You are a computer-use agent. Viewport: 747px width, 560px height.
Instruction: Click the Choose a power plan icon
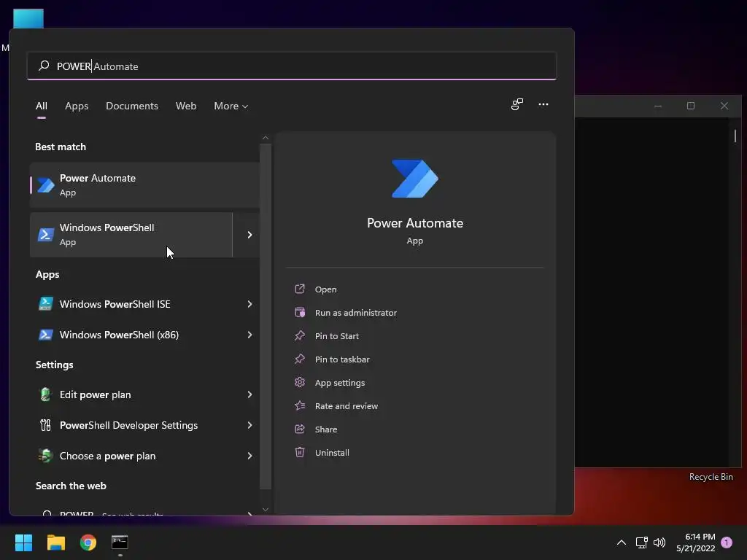(x=45, y=456)
